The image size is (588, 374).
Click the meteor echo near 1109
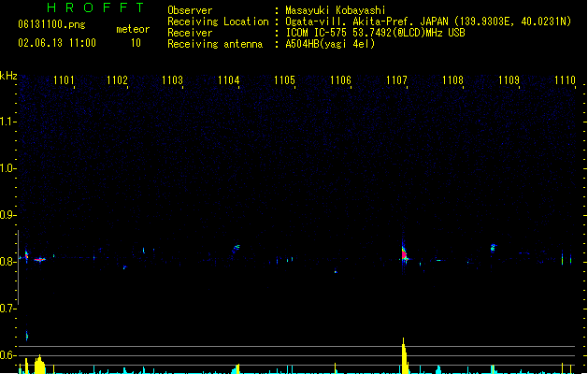(494, 247)
